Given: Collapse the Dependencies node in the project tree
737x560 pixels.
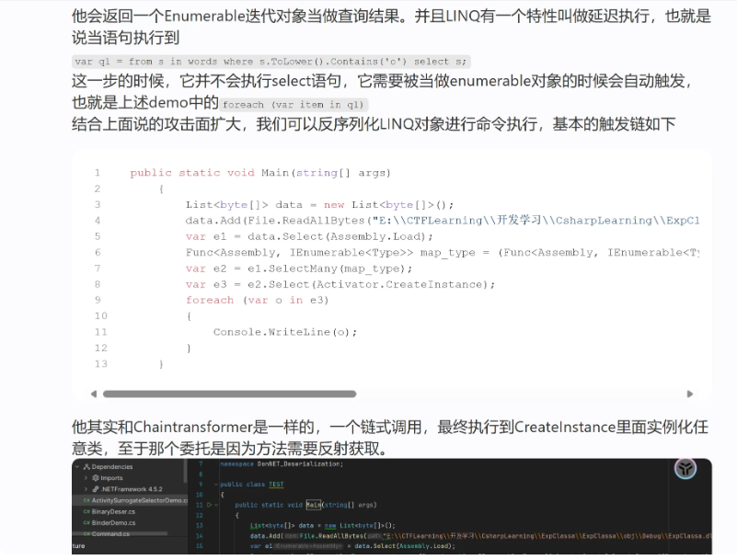Looking at the screenshot, I should (x=77, y=466).
